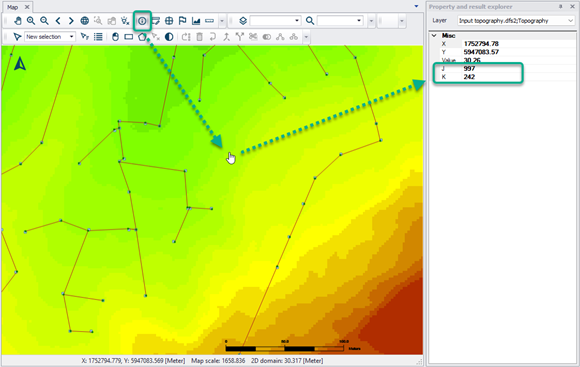This screenshot has height=367, width=580.
Task: Open the layer picker combo box
Action: point(275,21)
